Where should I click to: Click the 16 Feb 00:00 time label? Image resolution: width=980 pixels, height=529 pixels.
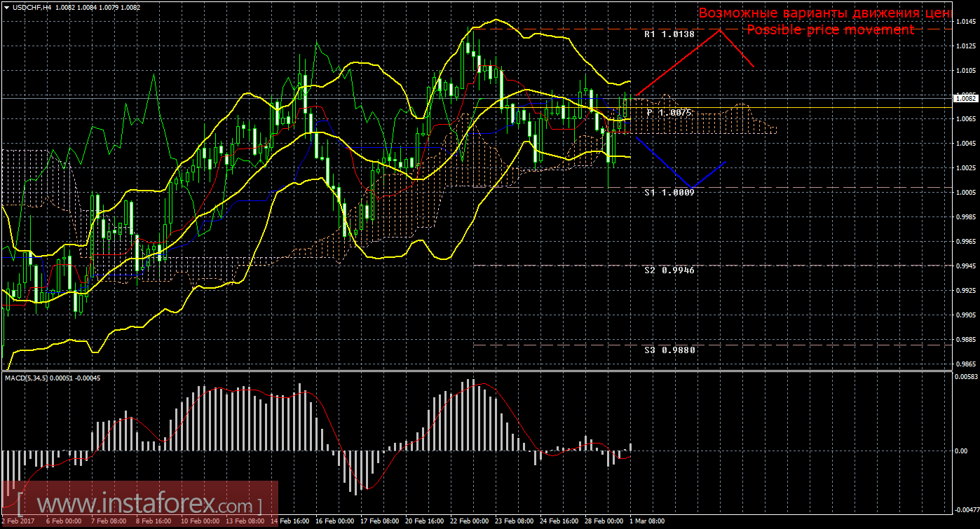[x=333, y=521]
